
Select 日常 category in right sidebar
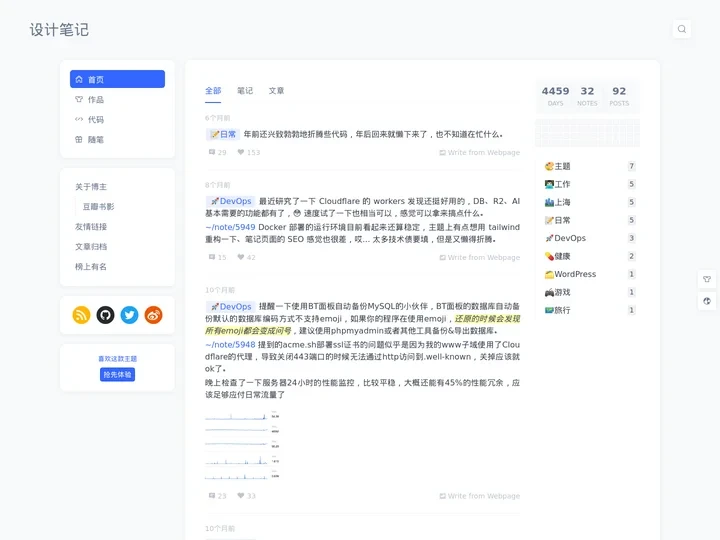(590, 220)
